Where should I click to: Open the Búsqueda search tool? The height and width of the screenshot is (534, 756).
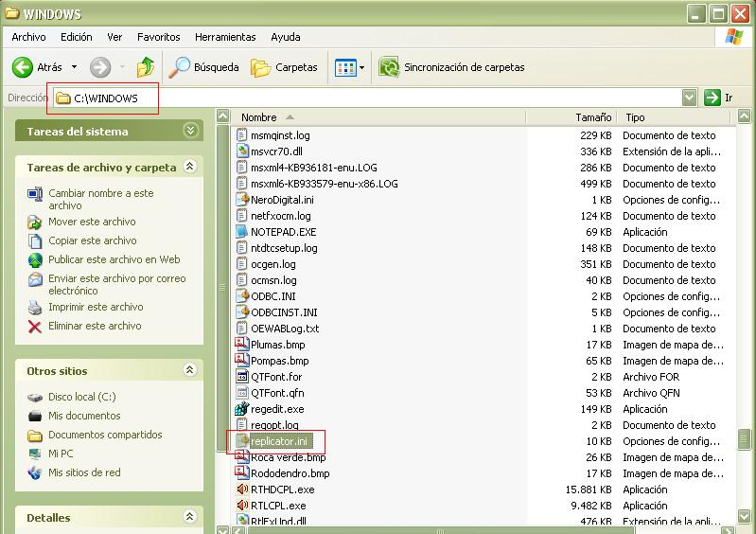[203, 67]
